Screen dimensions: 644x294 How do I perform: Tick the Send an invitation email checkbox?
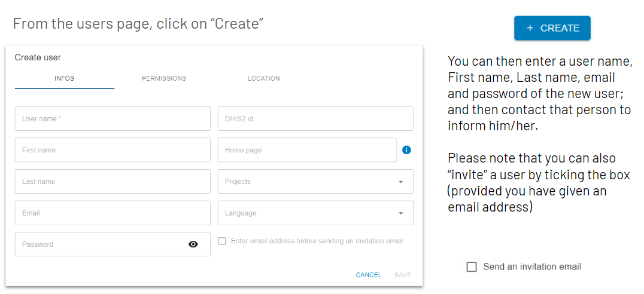[472, 267]
